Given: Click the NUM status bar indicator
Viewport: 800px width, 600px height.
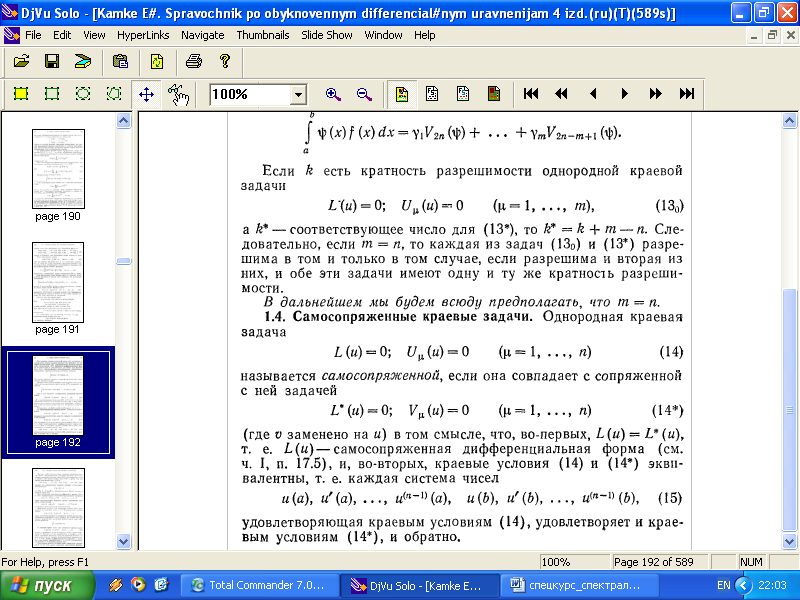Looking at the screenshot, I should click(751, 562).
